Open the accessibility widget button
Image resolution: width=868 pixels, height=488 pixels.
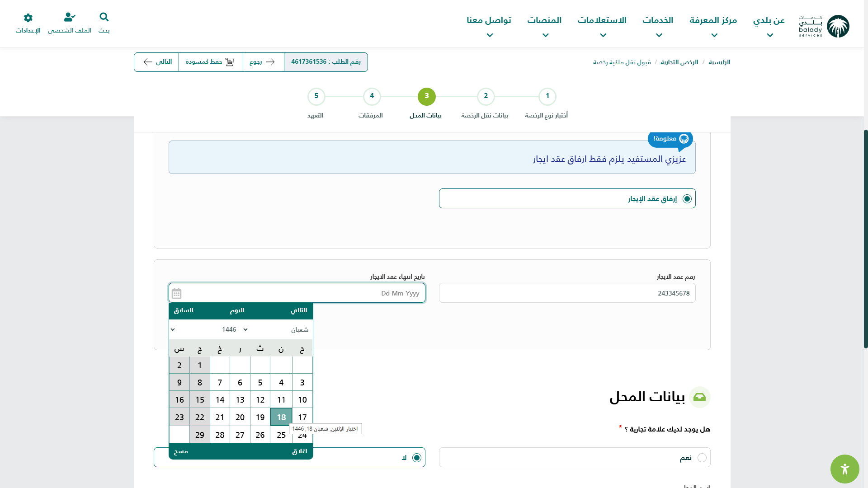pos(844,469)
